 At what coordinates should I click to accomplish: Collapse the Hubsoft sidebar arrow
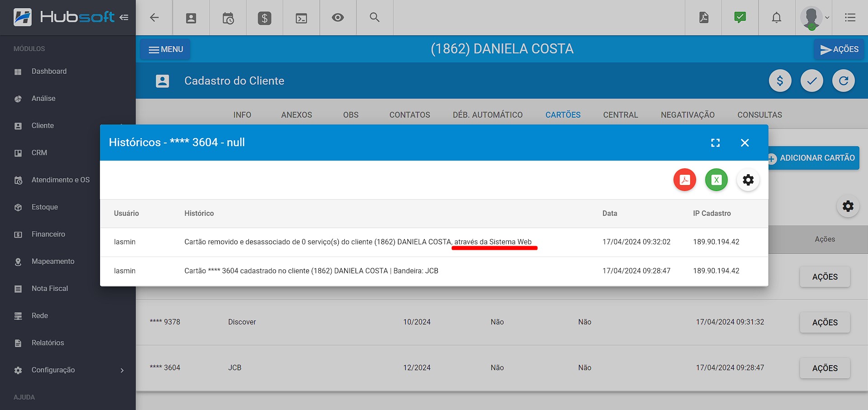pyautogui.click(x=124, y=18)
